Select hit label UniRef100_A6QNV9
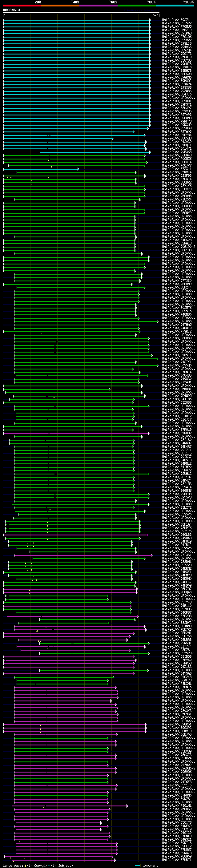 (176, 213)
